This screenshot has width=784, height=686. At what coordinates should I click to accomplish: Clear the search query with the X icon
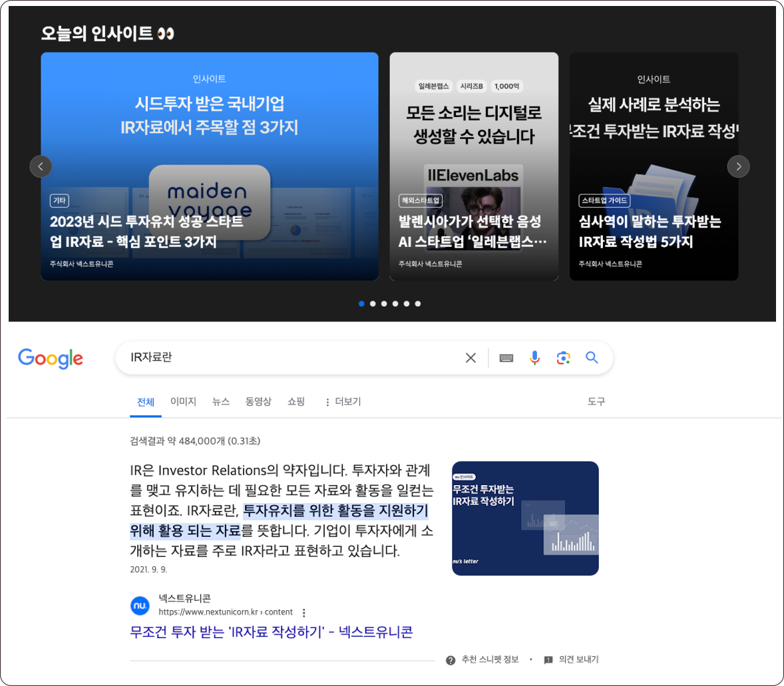471,357
